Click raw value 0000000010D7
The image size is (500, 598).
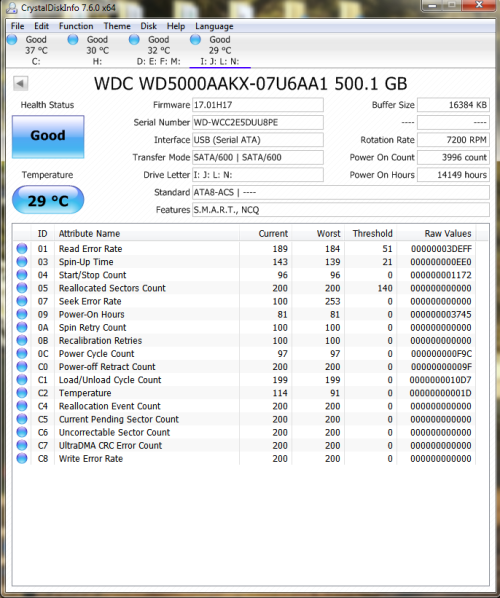tap(441, 380)
